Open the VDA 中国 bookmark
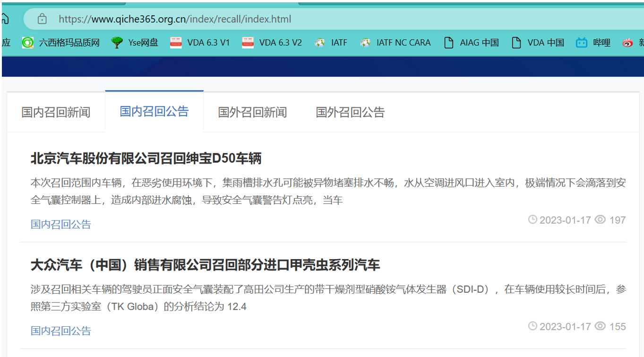The image size is (644, 357). point(538,43)
